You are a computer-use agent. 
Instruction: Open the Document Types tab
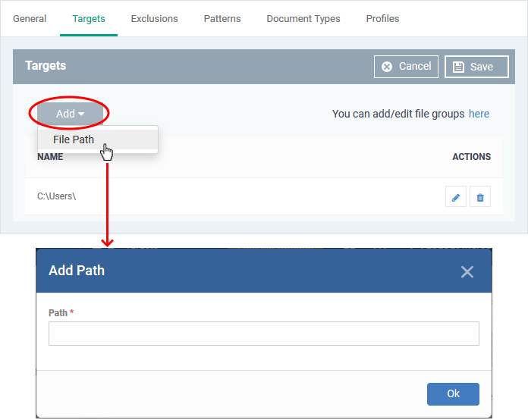tap(303, 18)
